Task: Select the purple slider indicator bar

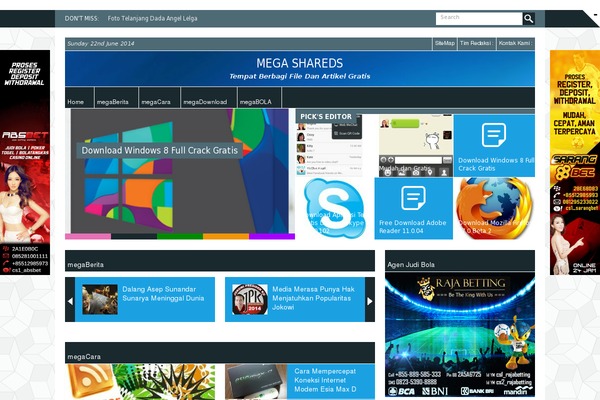Action: (x=272, y=237)
